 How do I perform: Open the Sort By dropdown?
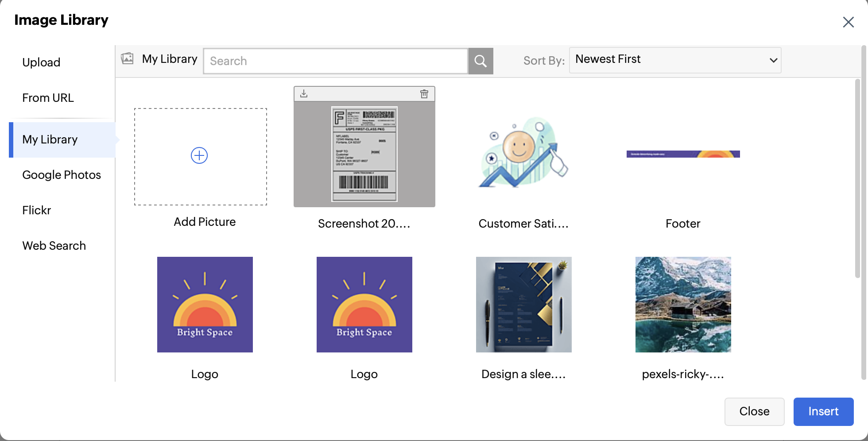(675, 60)
